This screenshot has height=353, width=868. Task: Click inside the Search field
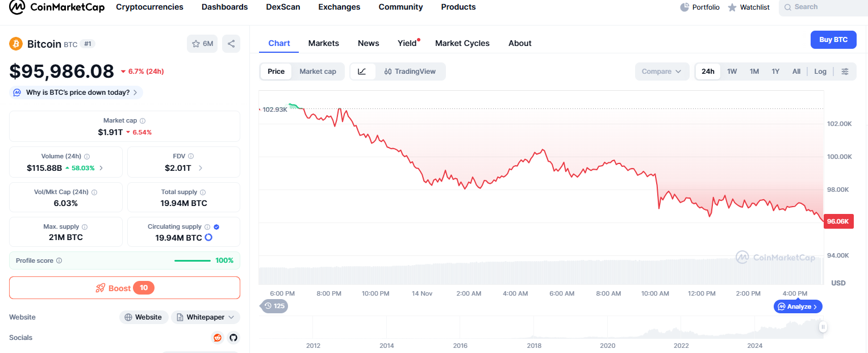pos(822,7)
